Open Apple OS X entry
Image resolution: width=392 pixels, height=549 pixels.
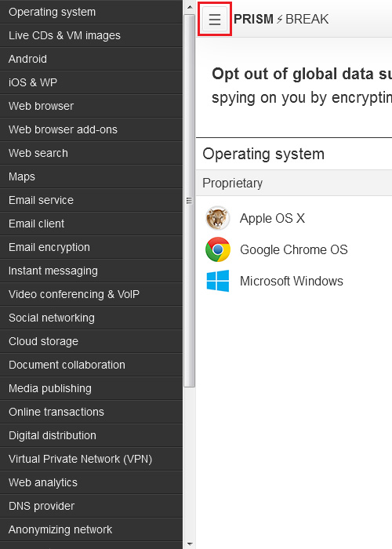tap(272, 218)
